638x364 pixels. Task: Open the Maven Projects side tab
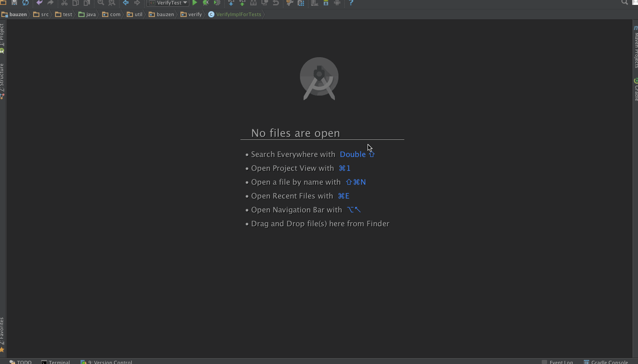pos(636,47)
